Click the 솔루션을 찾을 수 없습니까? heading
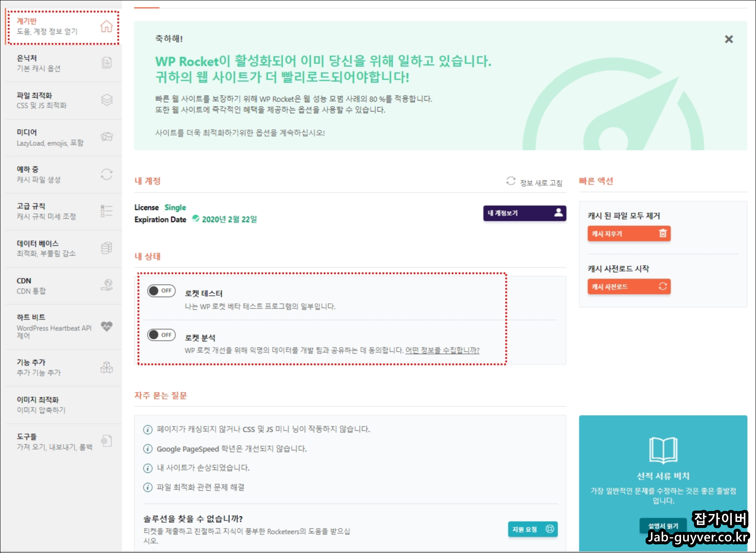This screenshot has width=756, height=553. [193, 519]
